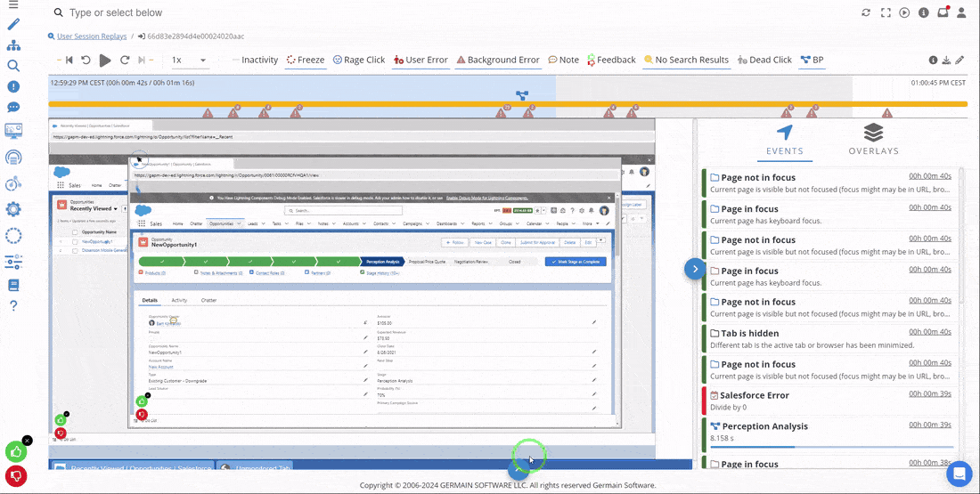Viewport: 980px width, 494px height.
Task: Open the hierarchy tree icon in the left sidebar
Action: tap(13, 45)
